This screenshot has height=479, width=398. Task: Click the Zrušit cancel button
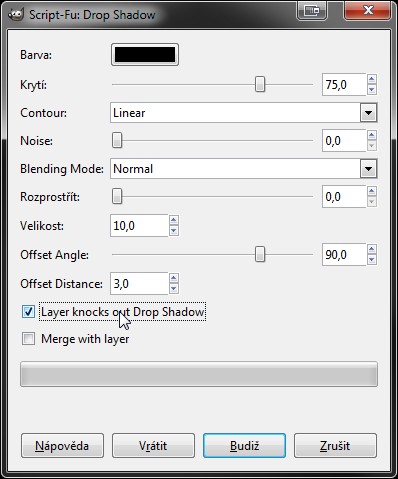[x=335, y=446]
